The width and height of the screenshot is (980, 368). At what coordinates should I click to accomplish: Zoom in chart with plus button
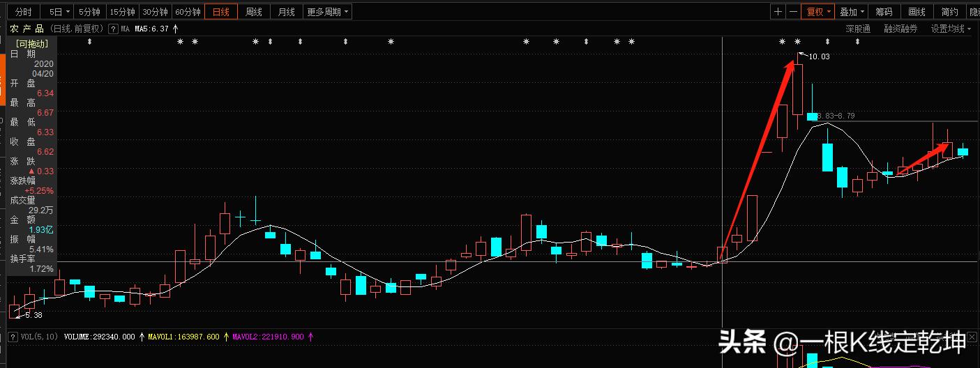[x=778, y=12]
